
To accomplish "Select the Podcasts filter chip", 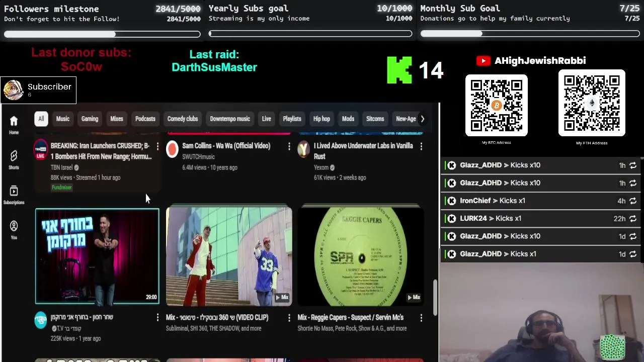I will [145, 119].
